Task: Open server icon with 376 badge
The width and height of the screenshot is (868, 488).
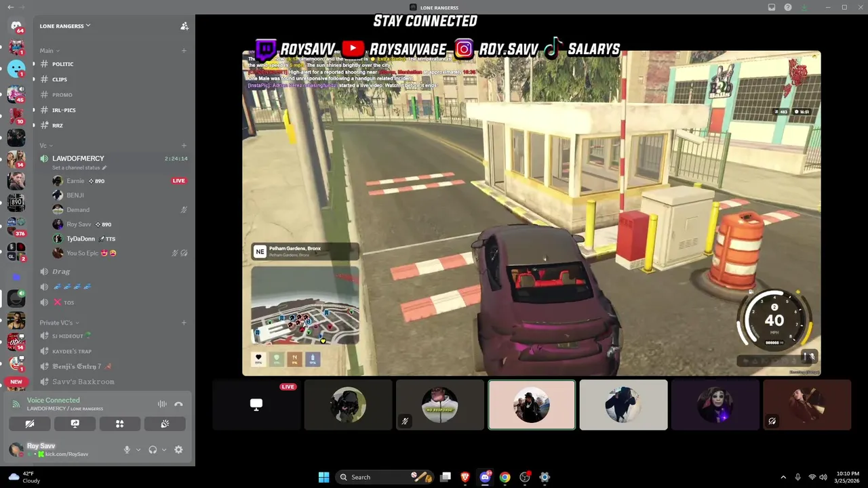Action: [x=16, y=226]
